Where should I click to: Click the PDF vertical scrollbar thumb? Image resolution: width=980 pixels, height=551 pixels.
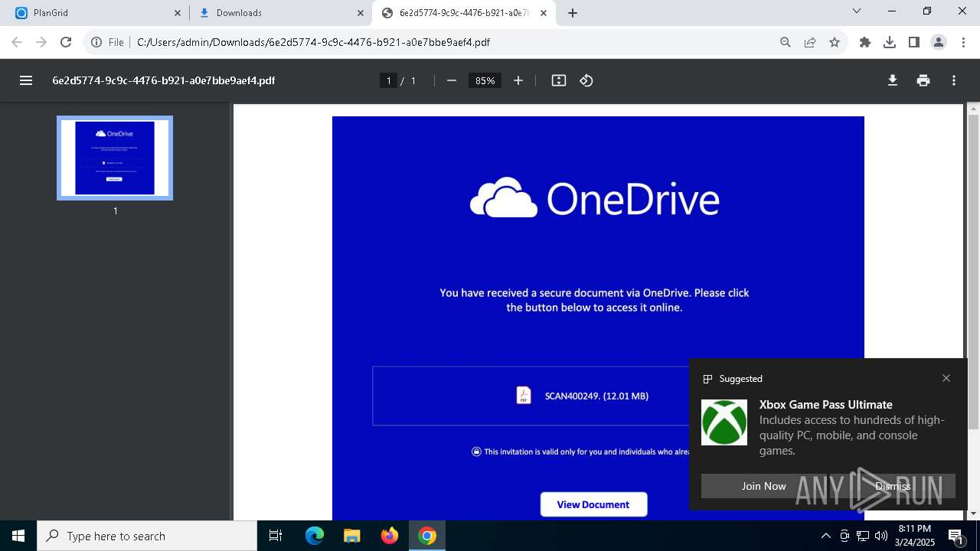click(973, 272)
